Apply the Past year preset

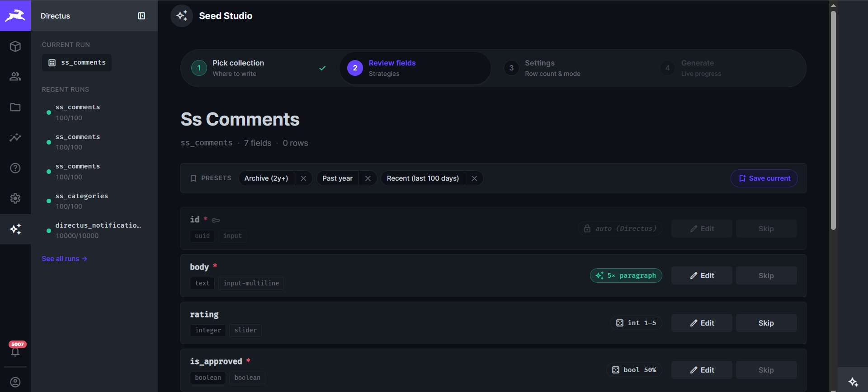point(338,178)
